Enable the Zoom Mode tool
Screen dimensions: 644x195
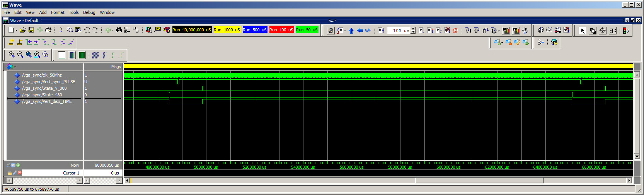point(593,31)
